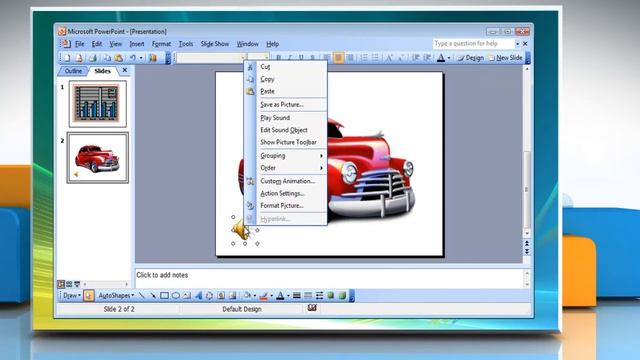Select slide 2 red car thumbnail
The height and width of the screenshot is (360, 640).
click(98, 158)
